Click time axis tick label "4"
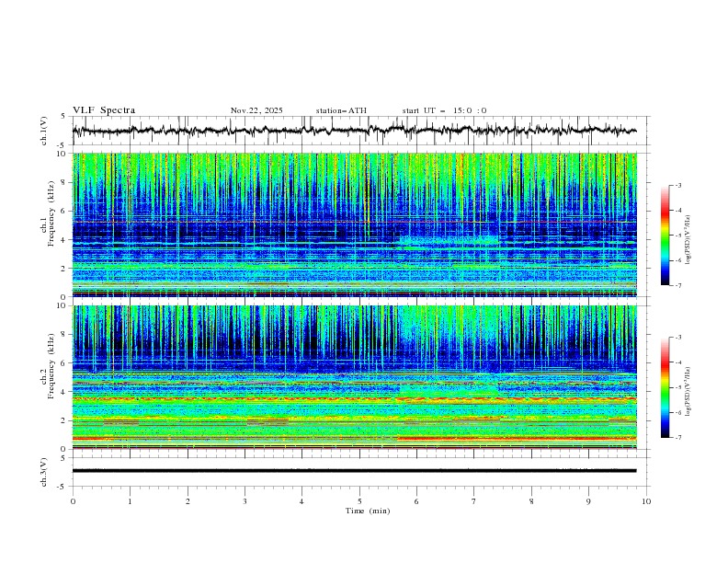Image resolution: width=728 pixels, height=563 pixels. (301, 501)
